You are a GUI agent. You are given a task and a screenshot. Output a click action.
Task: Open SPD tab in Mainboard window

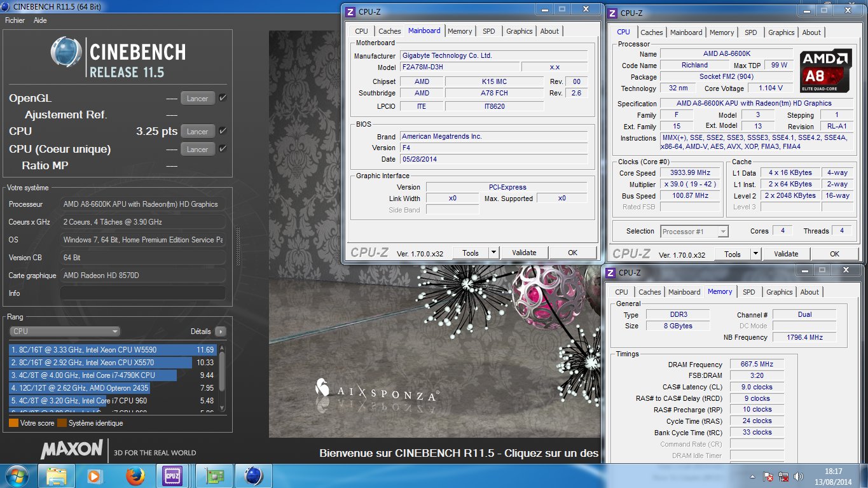(x=488, y=31)
